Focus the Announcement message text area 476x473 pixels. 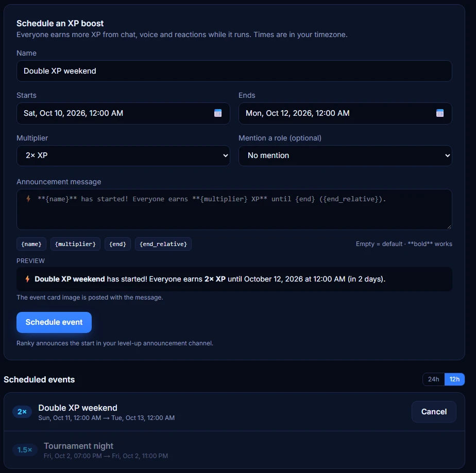coord(234,209)
